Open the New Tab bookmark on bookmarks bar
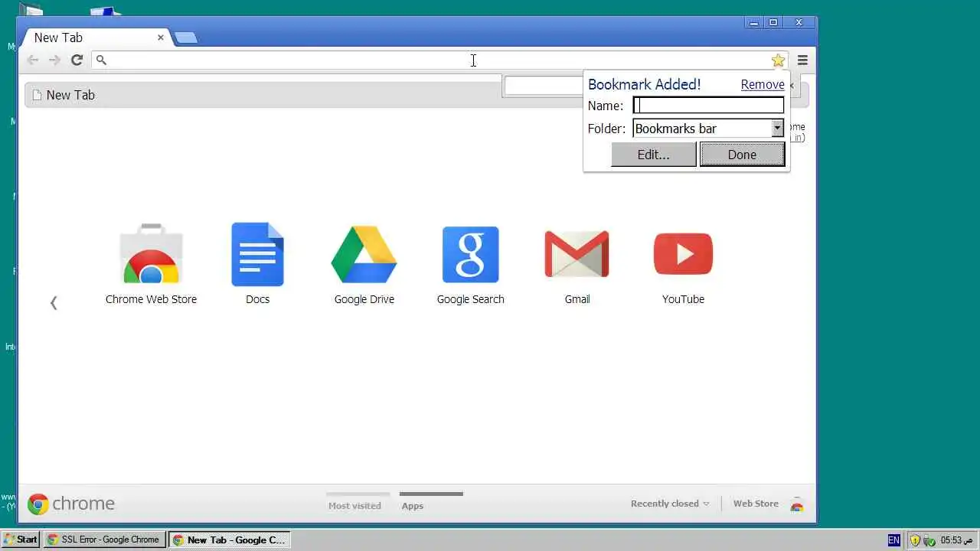The image size is (980, 551). [64, 95]
